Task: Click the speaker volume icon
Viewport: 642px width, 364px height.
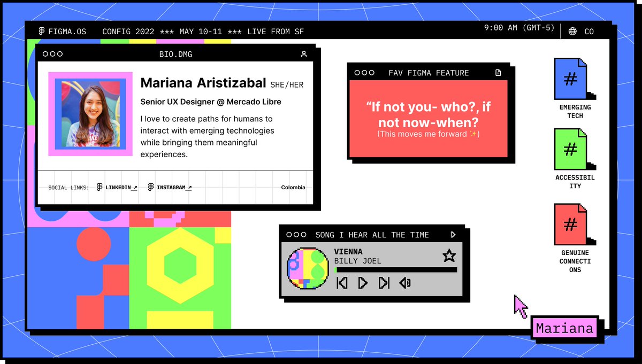Action: click(x=405, y=283)
